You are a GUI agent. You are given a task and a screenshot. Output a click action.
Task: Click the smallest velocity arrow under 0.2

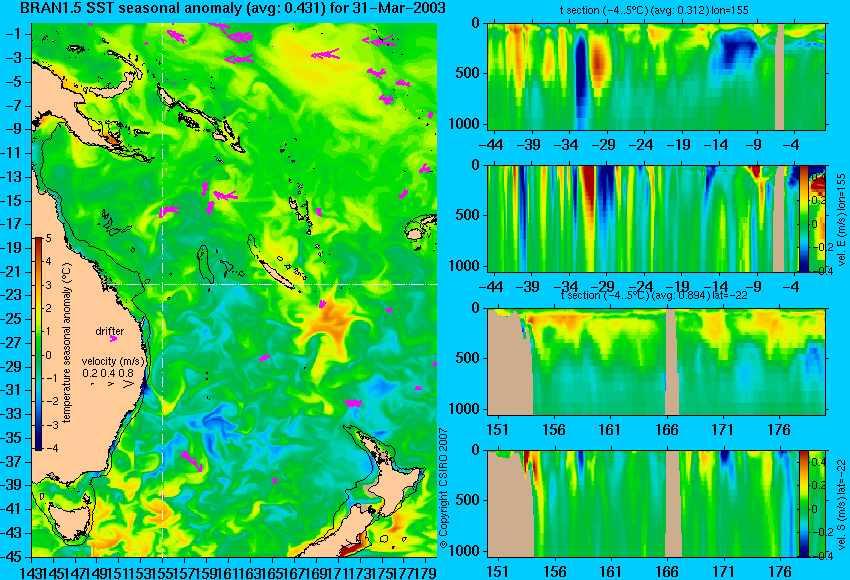[92, 384]
